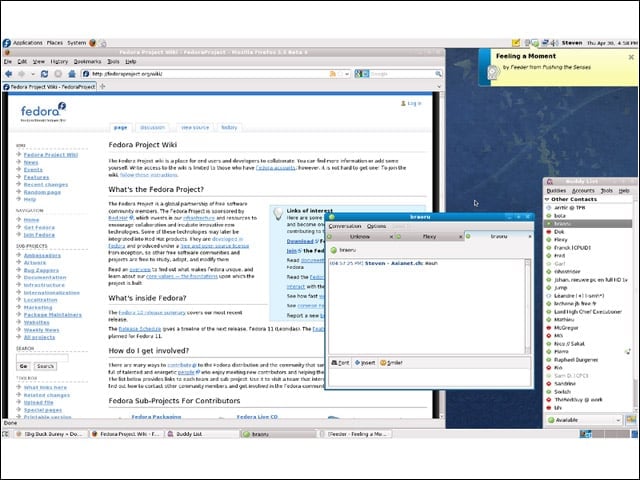Open the Options menu in chat window

[x=376, y=226]
